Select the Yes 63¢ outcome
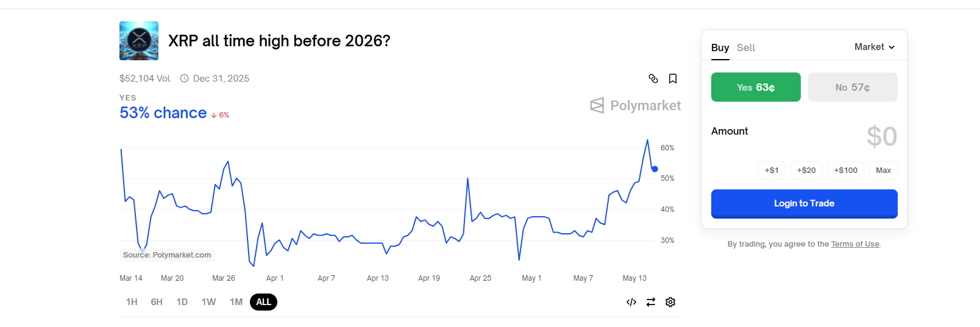This screenshot has width=980, height=327. [x=756, y=87]
